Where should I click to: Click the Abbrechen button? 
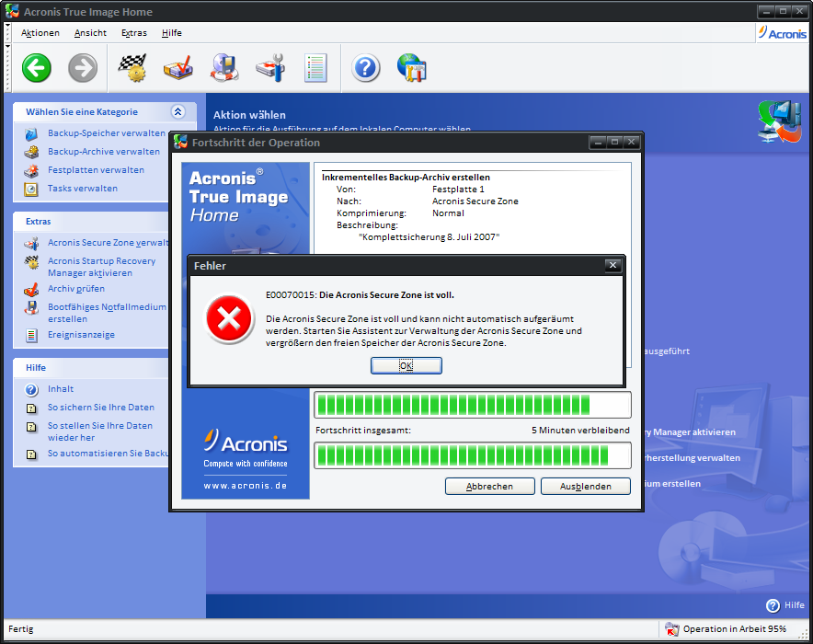click(x=489, y=487)
